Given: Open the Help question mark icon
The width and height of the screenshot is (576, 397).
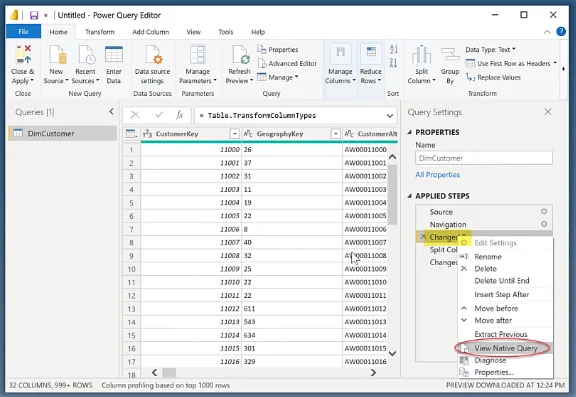Looking at the screenshot, I should pos(561,32).
